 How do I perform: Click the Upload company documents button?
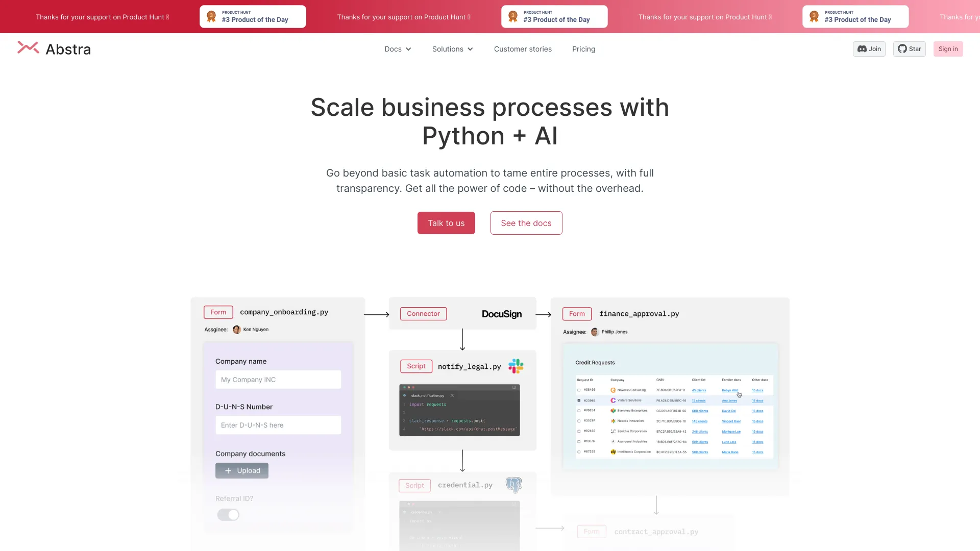click(242, 470)
